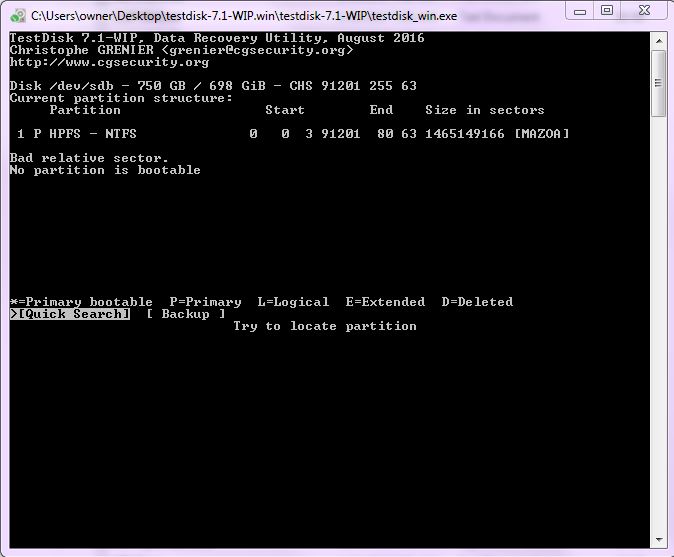Click the 'E=Extended' legend entry
Image resolution: width=674 pixels, height=557 pixels.
[x=385, y=302]
